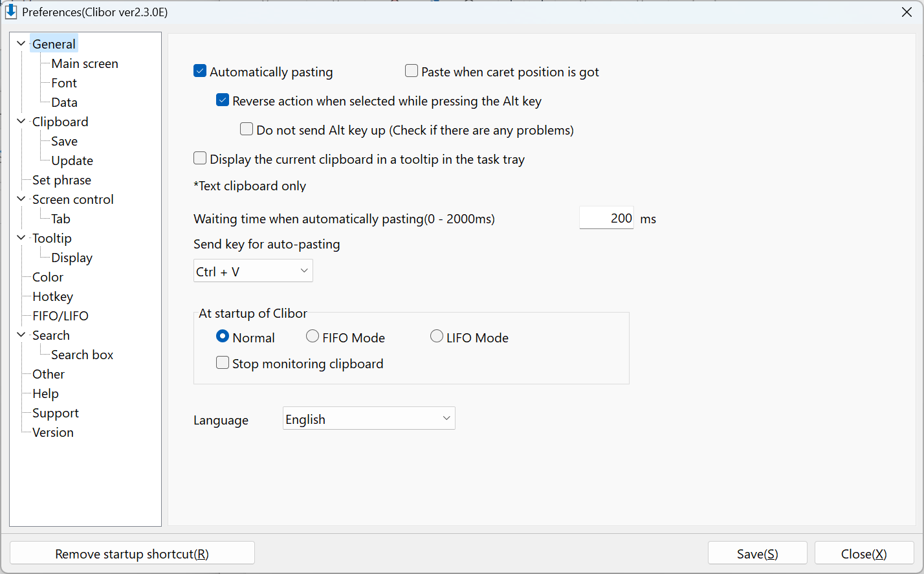The image size is (924, 574).
Task: Collapse the General tree node
Action: pyautogui.click(x=21, y=43)
